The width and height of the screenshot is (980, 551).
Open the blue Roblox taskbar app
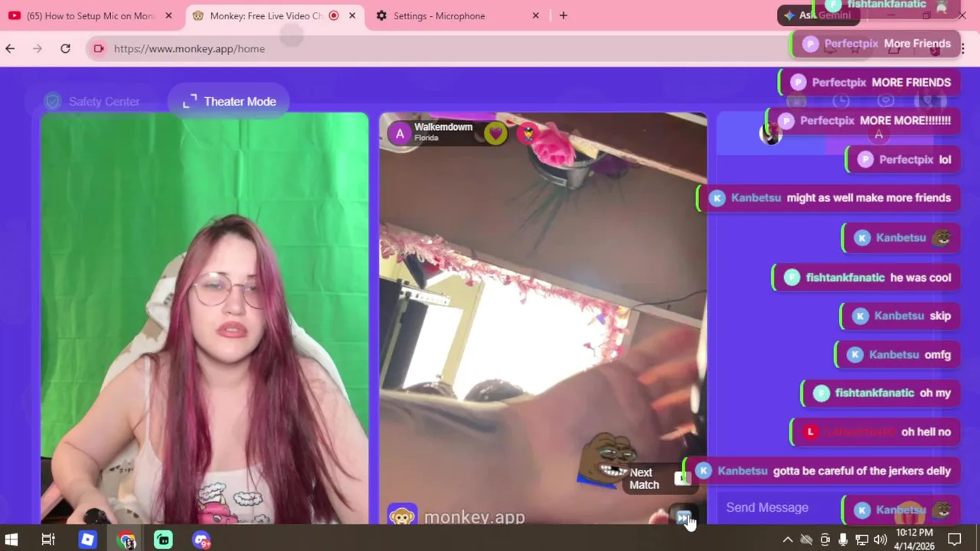(87, 540)
